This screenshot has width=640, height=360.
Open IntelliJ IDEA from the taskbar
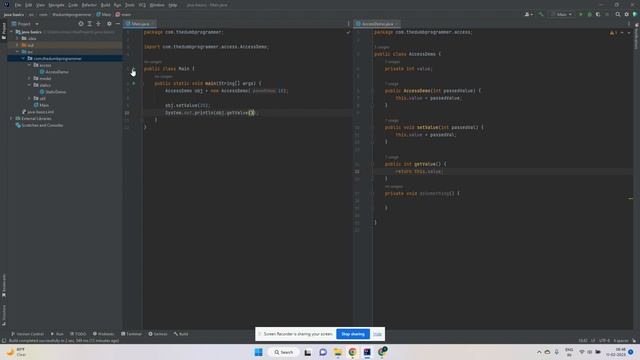367,352
